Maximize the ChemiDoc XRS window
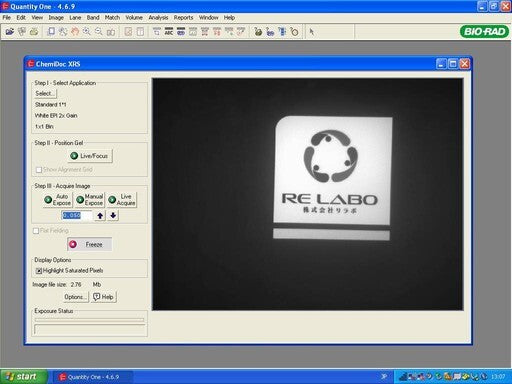Image resolution: width=512 pixels, height=384 pixels. pyautogui.click(x=453, y=64)
